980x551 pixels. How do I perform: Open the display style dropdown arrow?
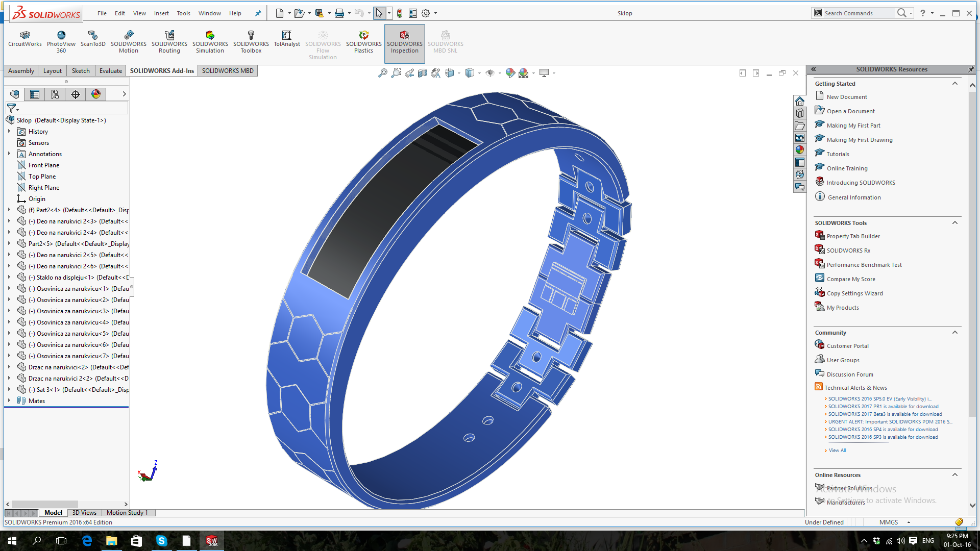tap(479, 73)
